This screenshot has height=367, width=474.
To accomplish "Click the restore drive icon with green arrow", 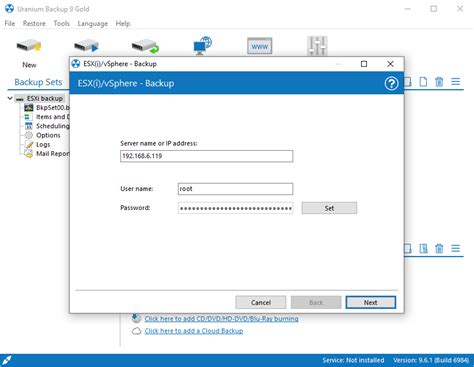I will click(145, 46).
